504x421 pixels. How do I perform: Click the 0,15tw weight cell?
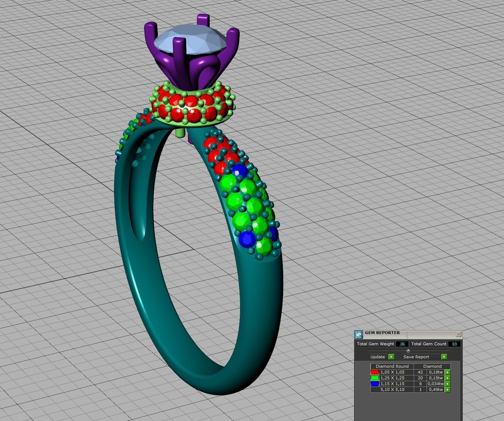pyautogui.click(x=436, y=378)
